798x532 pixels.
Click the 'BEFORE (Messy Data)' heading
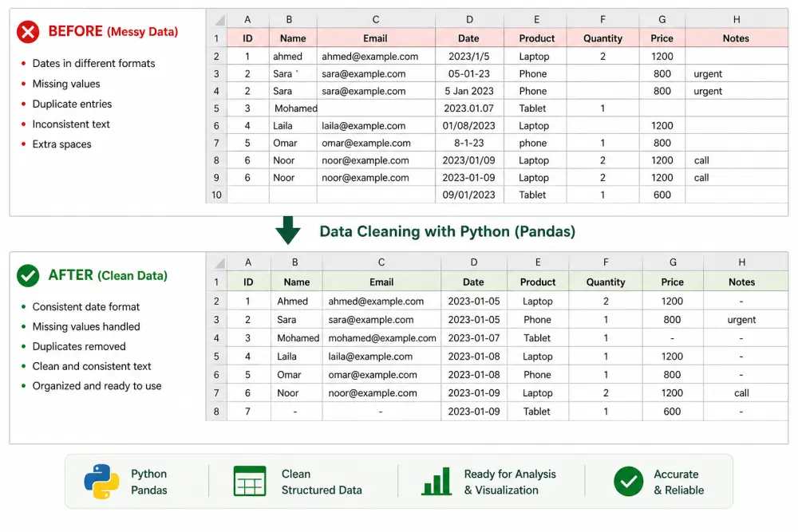coord(113,32)
